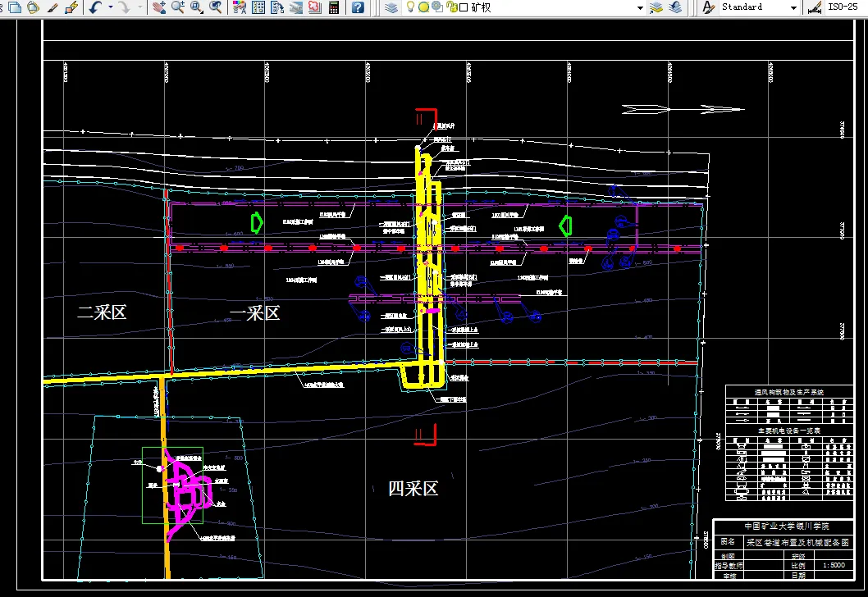Activate the Pan hand tool

(x=159, y=7)
